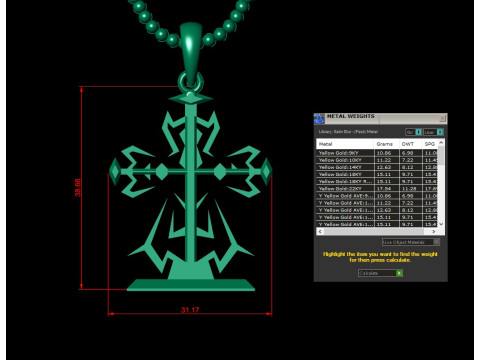Screen dimensions: 480x360
Task: Click the 31.17 width dimension label
Action: (x=190, y=310)
